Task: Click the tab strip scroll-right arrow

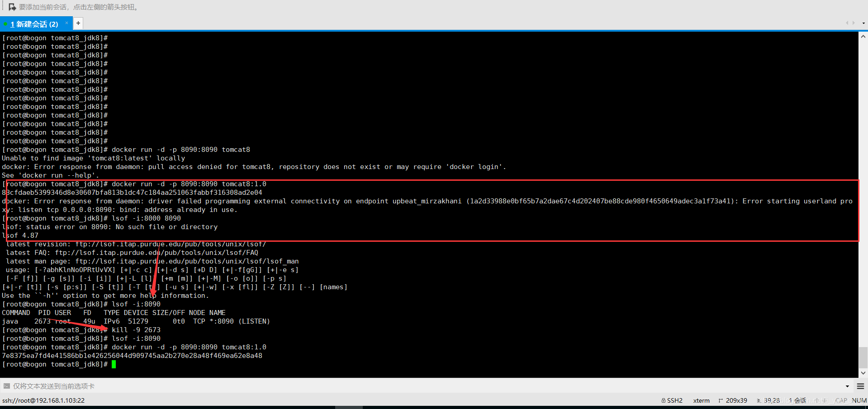Action: [854, 23]
